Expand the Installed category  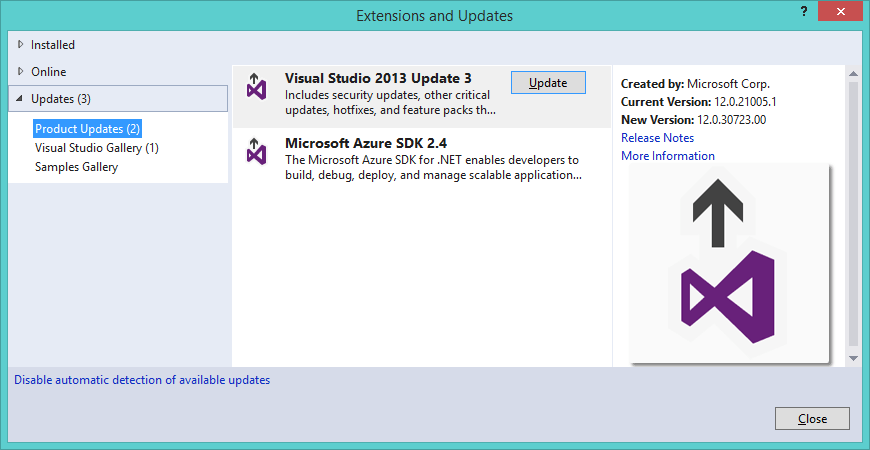[x=21, y=44]
